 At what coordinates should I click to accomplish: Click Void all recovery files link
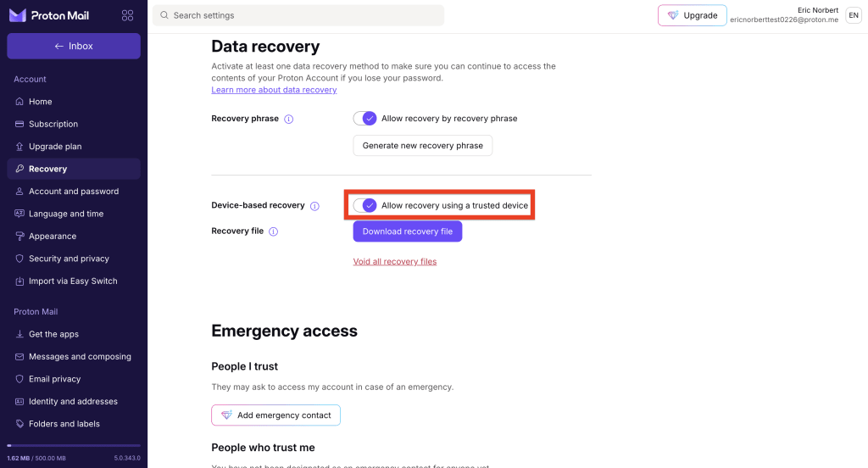pos(395,261)
